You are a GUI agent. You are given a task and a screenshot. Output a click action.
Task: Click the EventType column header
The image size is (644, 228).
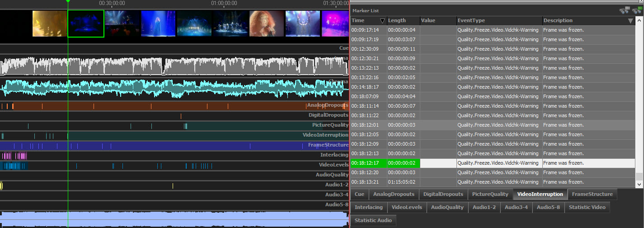click(499, 21)
